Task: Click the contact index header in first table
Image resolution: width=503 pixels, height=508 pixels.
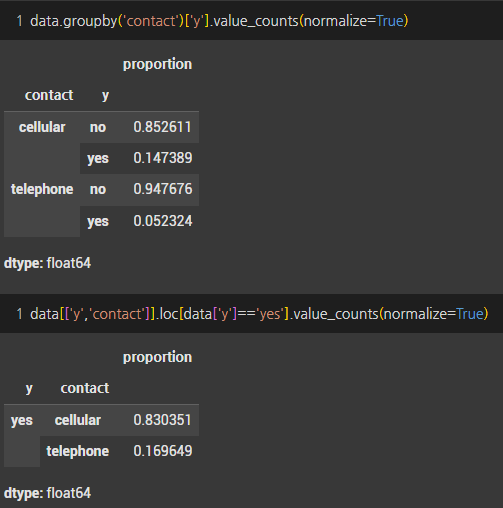Action: point(49,95)
